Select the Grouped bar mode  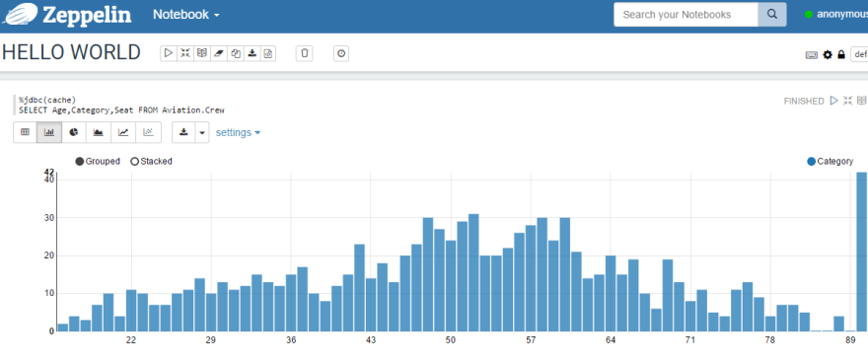click(x=98, y=161)
